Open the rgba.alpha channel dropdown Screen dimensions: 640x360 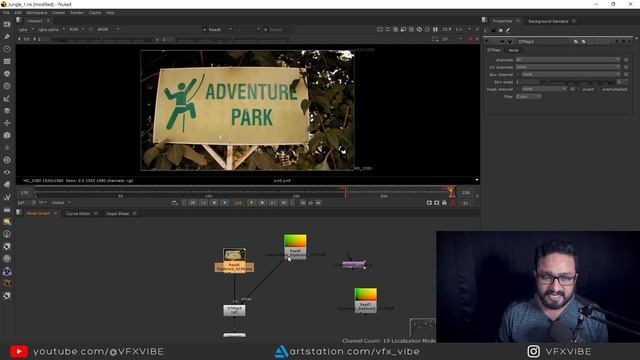click(51, 29)
